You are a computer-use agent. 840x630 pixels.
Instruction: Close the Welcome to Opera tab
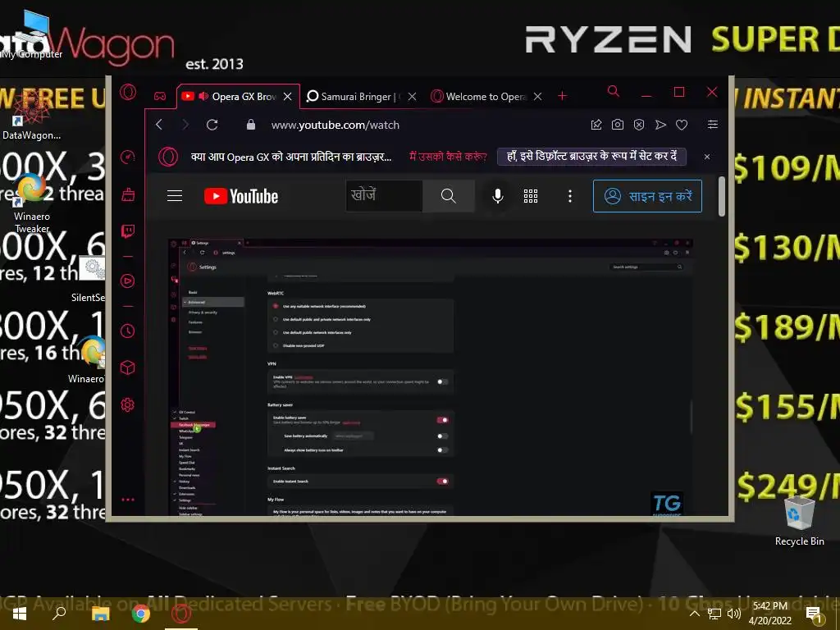click(x=538, y=97)
